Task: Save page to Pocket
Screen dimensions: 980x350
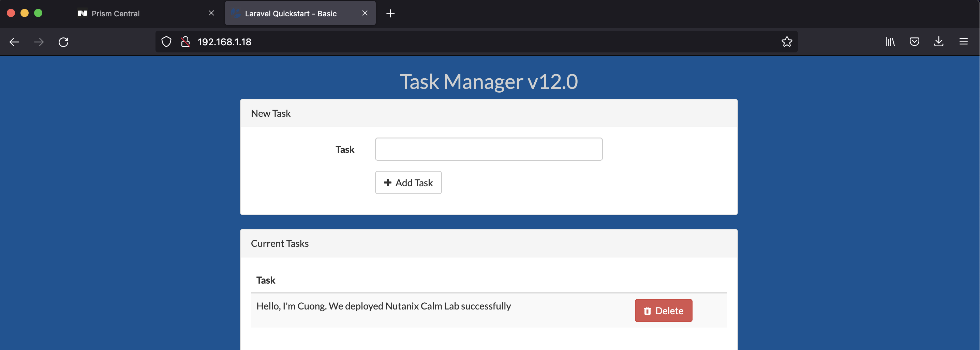Action: 914,42
